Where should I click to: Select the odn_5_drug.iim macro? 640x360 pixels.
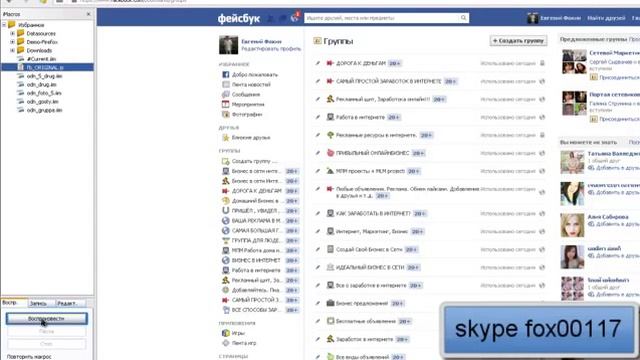coord(44,76)
